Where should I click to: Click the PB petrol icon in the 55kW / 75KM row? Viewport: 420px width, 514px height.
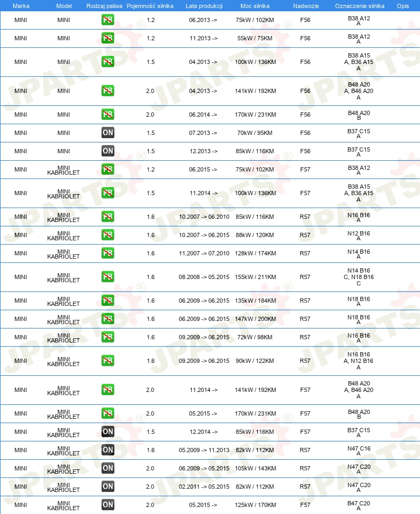tap(108, 38)
